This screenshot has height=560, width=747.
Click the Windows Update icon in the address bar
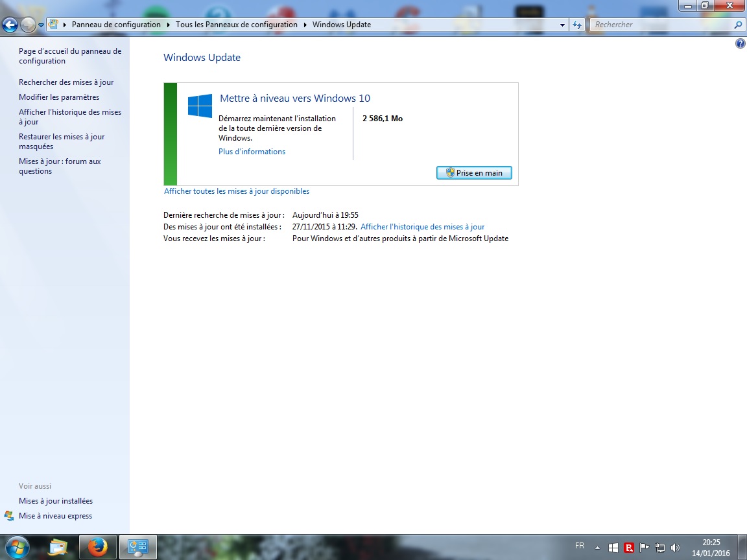[53, 24]
